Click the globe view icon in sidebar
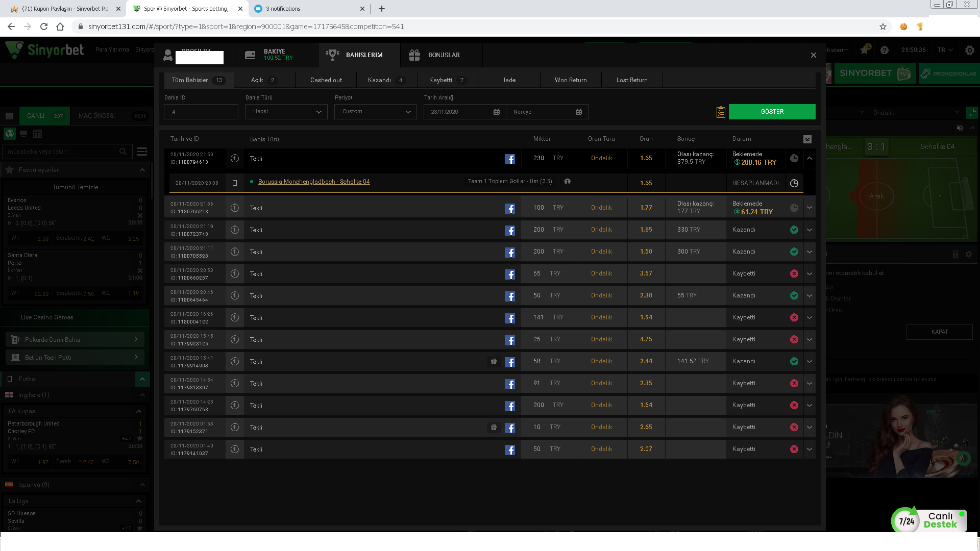The width and height of the screenshot is (980, 551). click(x=10, y=134)
